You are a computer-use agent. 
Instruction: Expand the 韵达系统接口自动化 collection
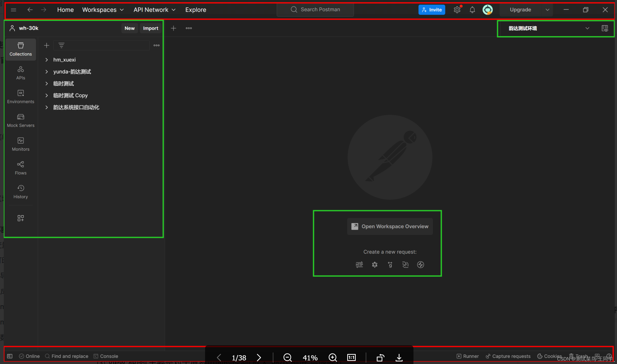pyautogui.click(x=46, y=108)
